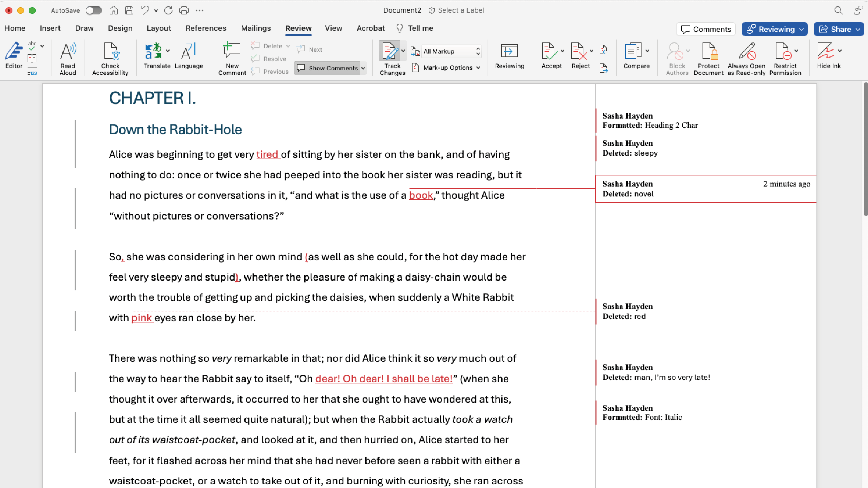Expand the Track Changes dropdown arrow
Image resolution: width=868 pixels, height=488 pixels.
click(x=403, y=51)
